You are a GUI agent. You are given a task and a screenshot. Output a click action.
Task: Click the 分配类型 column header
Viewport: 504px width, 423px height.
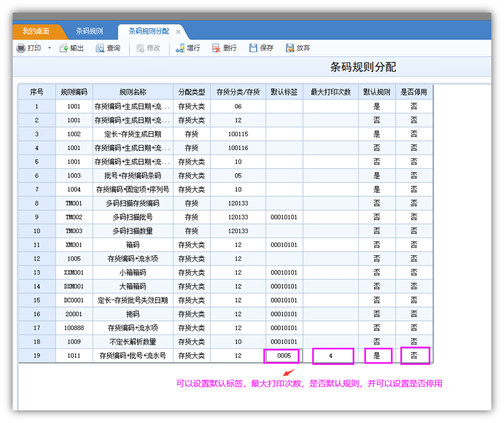pos(191,92)
